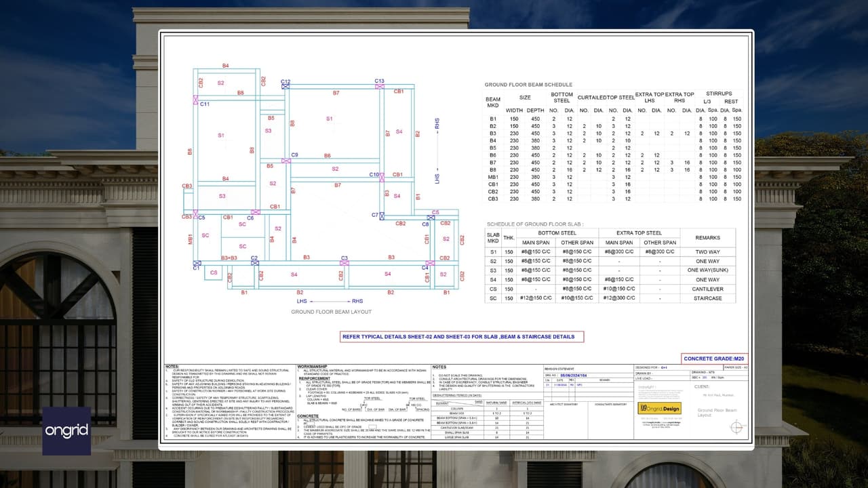Click the CONCRETE GRADE:M20 box

pyautogui.click(x=715, y=359)
